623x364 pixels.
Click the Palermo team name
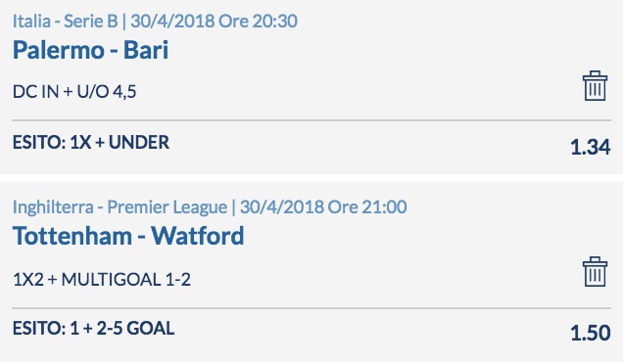(x=59, y=51)
